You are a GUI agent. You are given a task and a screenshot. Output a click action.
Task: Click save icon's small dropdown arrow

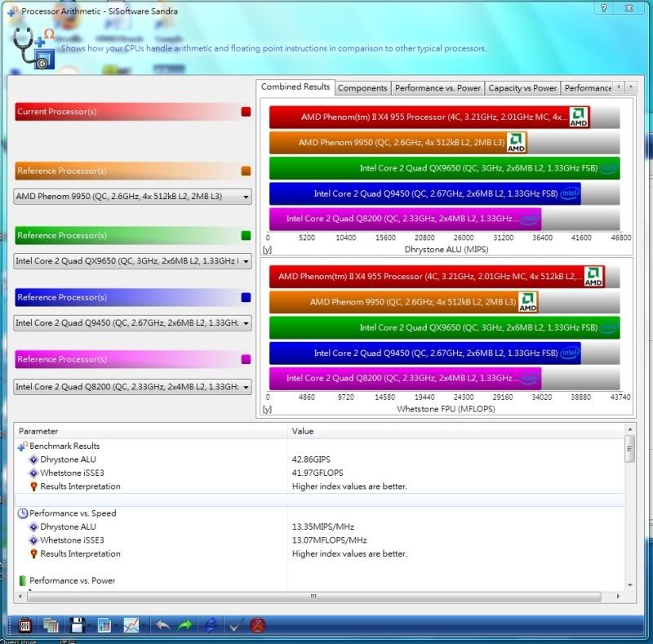pos(89,626)
